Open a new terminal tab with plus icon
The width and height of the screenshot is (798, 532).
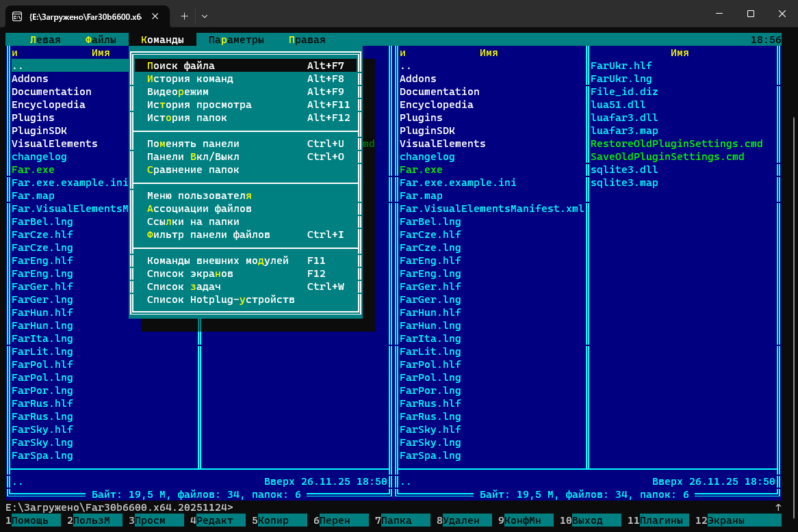pyautogui.click(x=184, y=15)
